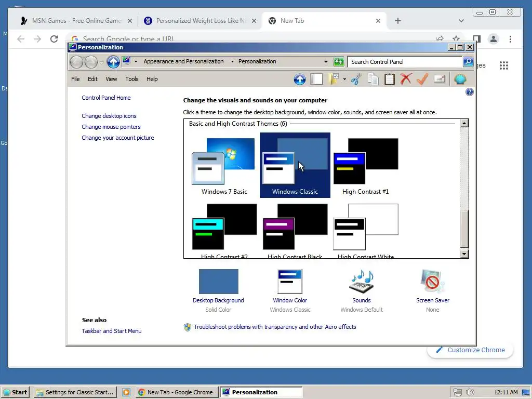Open the blue Help question mark
Viewport: 532px width, 399px height.
[x=470, y=92]
